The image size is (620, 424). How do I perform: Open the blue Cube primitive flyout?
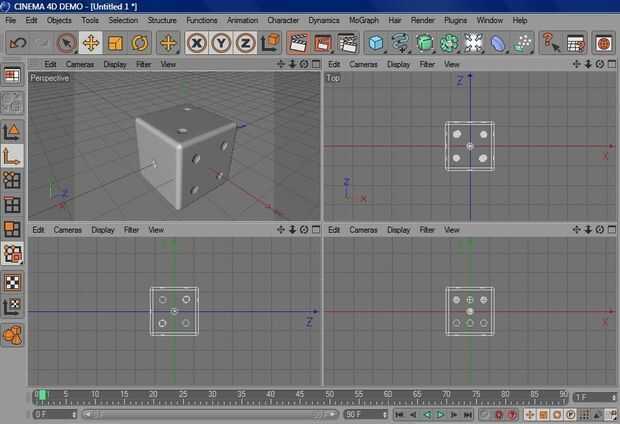376,43
